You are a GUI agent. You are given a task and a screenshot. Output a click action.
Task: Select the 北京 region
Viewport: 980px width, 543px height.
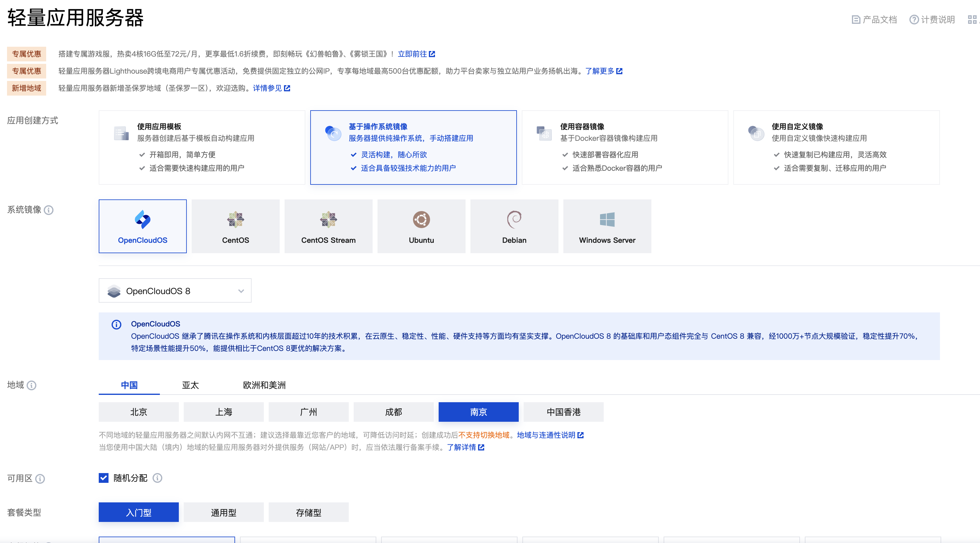pos(138,412)
